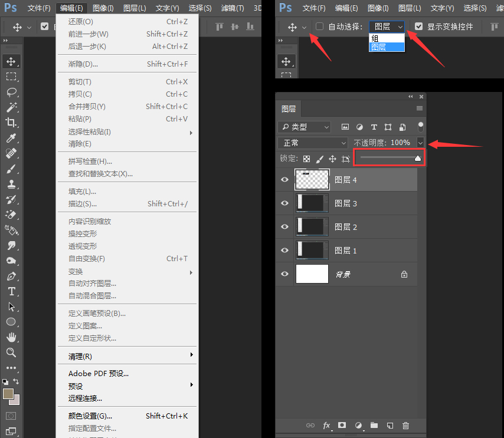This screenshot has width=504, height=438.
Task: Click the Link layers button
Action: [x=310, y=425]
